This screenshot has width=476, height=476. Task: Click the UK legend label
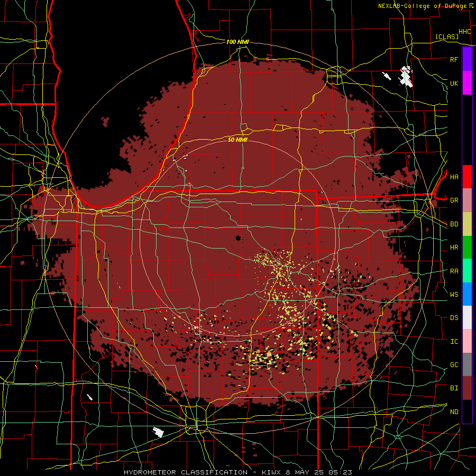[454, 83]
